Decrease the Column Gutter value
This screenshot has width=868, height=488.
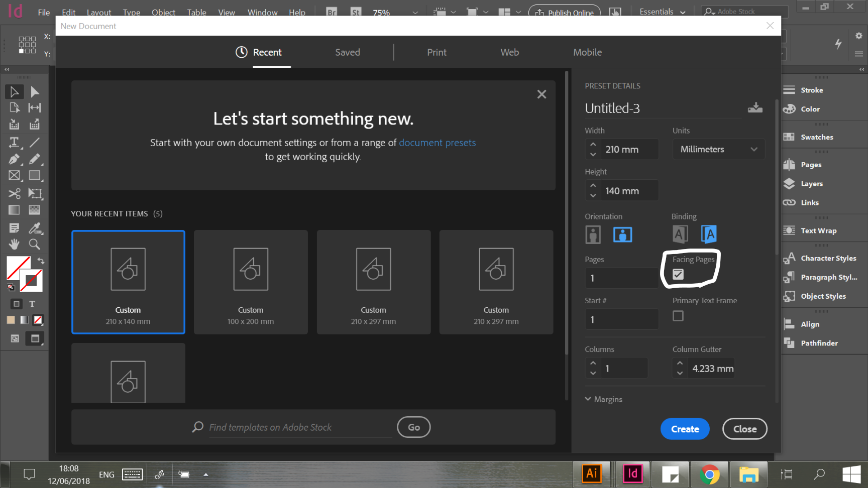pyautogui.click(x=680, y=374)
